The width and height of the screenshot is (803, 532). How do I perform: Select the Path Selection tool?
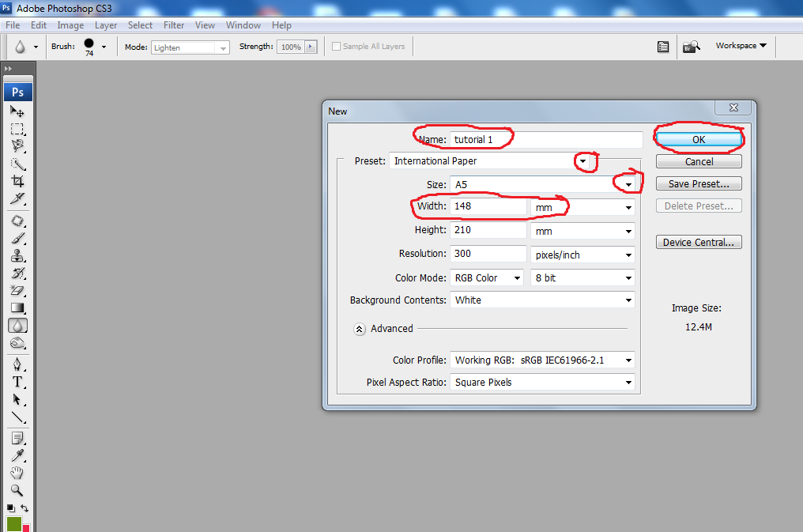[x=17, y=399]
